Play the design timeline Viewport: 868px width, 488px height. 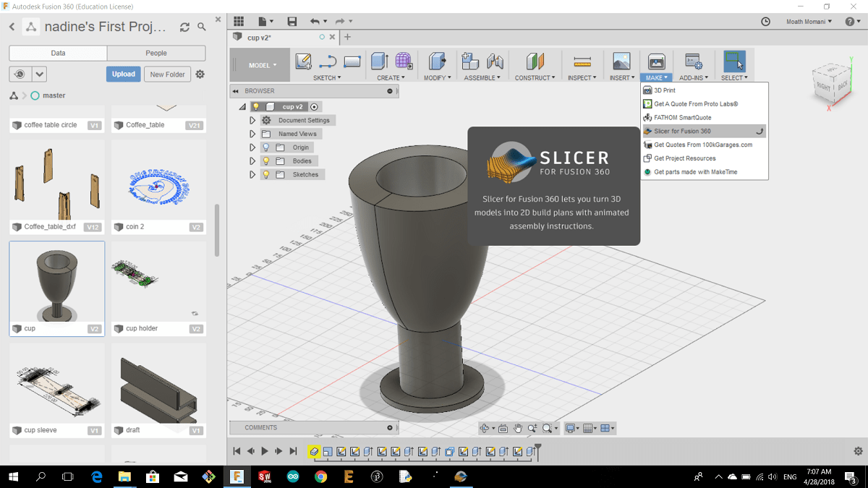tap(265, 451)
